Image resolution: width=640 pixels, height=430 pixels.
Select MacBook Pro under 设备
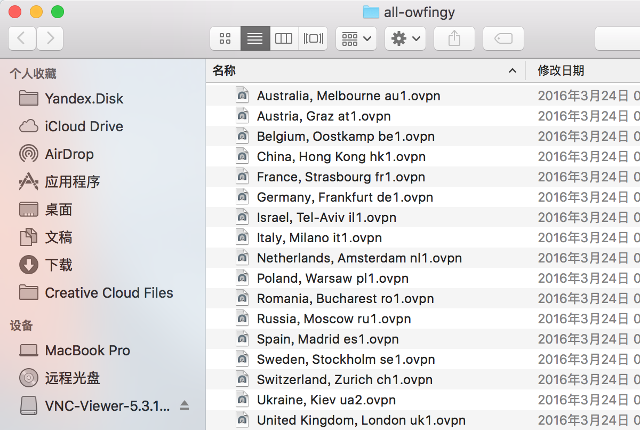[x=75, y=350]
